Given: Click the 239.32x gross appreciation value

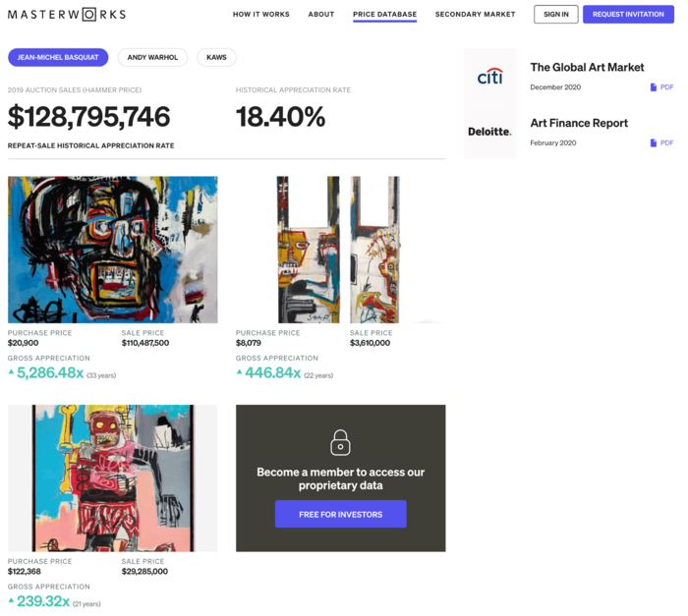Looking at the screenshot, I should [43, 601].
